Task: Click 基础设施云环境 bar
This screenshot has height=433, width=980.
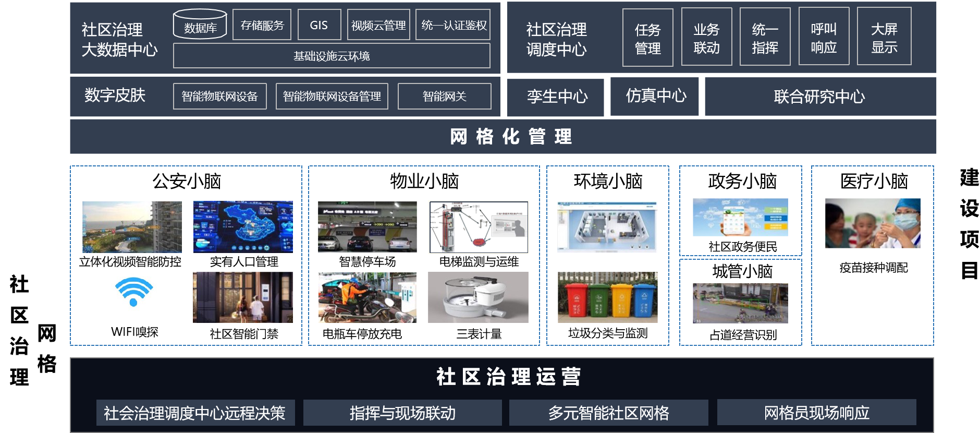Action: point(332,56)
